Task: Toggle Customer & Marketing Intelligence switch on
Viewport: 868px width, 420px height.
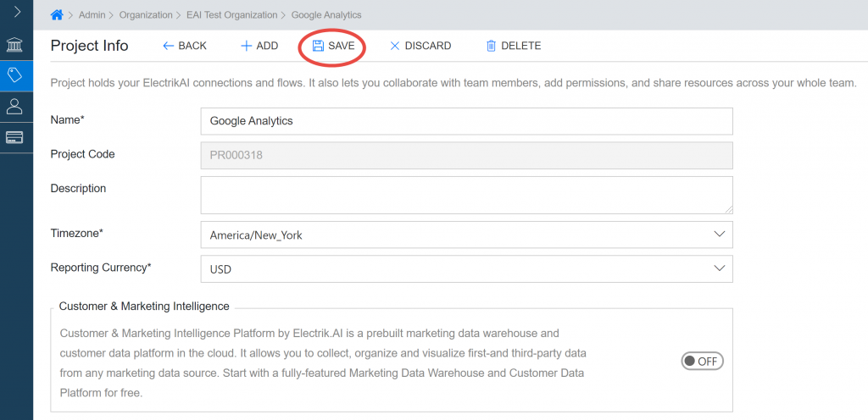Action: [x=702, y=362]
